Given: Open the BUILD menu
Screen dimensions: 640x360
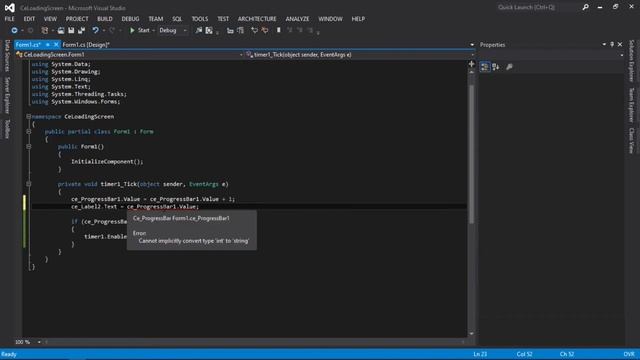Looking at the screenshot, I should (104, 19).
